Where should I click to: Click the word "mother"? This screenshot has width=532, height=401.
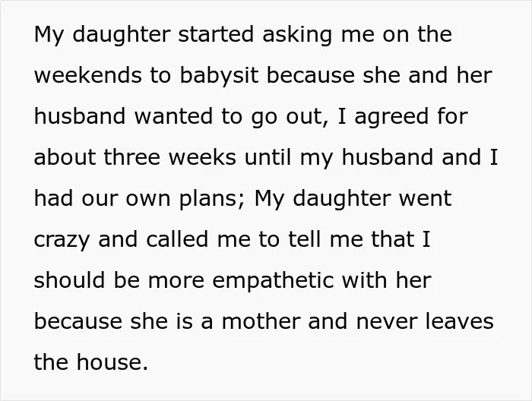coord(261,321)
